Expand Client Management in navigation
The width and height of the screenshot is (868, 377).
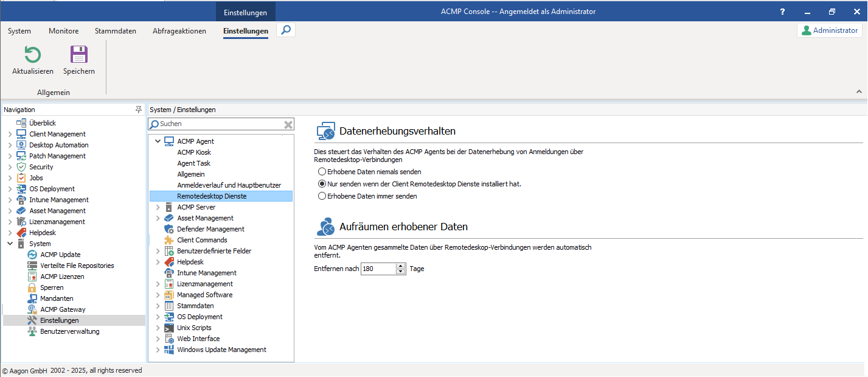(9, 134)
